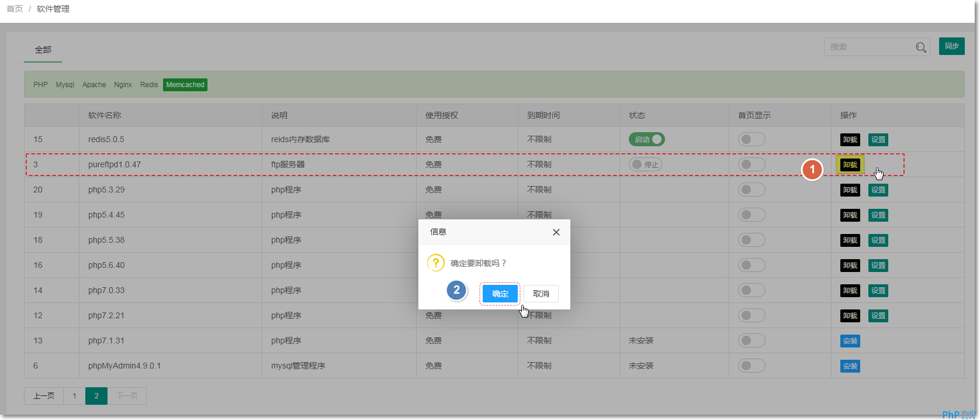980x420 pixels.
Task: Confirm uninstall with 确定 button
Action: click(x=500, y=294)
